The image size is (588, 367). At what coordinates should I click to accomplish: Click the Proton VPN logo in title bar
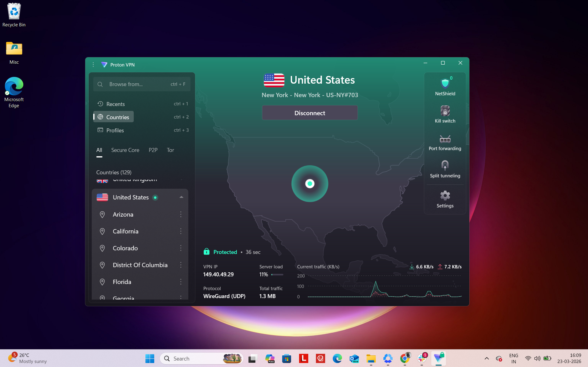(x=104, y=65)
